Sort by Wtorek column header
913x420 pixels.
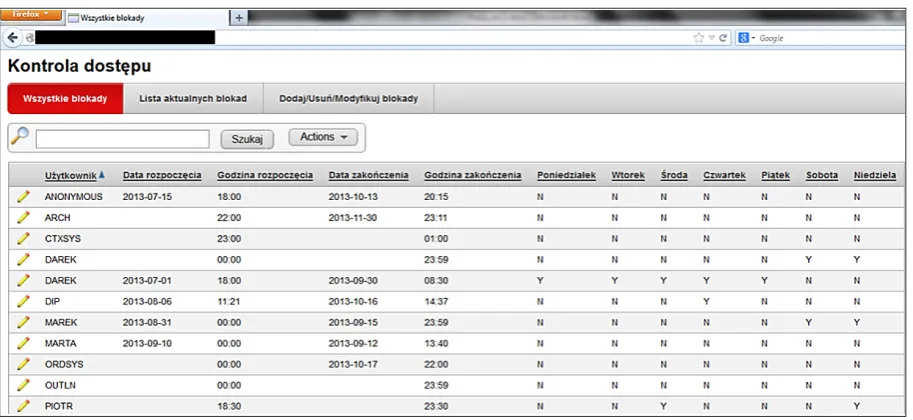click(628, 175)
